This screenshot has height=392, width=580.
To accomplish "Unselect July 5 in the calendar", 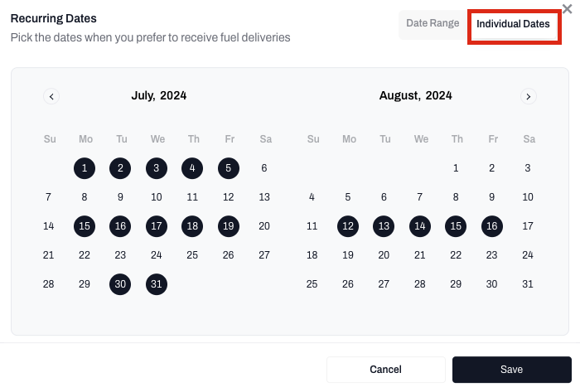I will (229, 168).
